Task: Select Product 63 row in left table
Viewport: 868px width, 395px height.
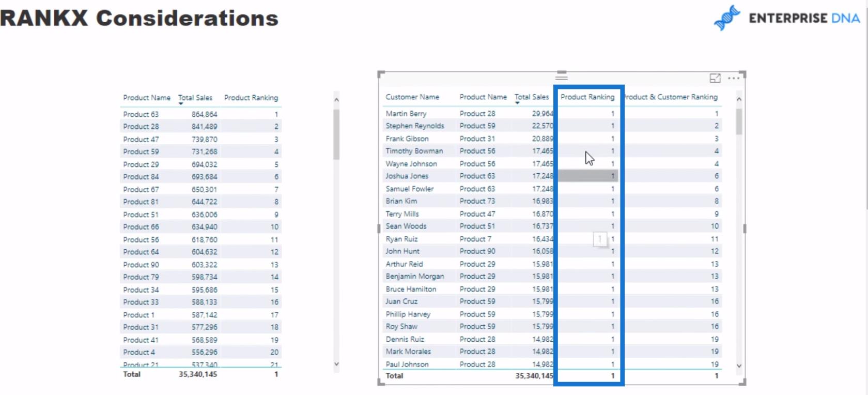Action: [x=200, y=114]
